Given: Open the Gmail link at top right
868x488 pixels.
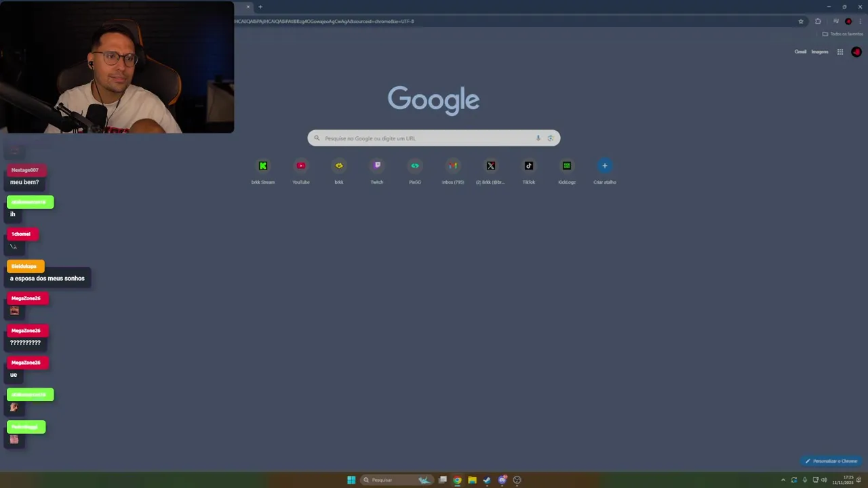Looking at the screenshot, I should [x=801, y=52].
